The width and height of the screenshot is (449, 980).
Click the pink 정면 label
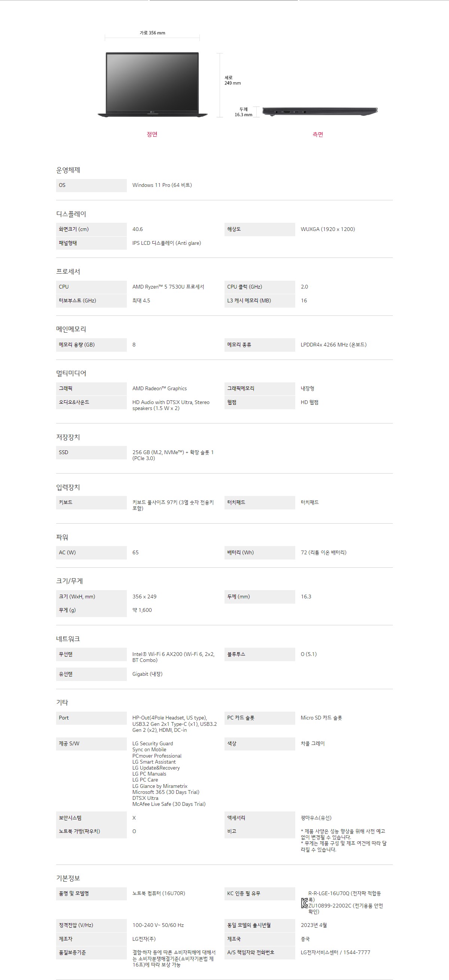coord(152,134)
